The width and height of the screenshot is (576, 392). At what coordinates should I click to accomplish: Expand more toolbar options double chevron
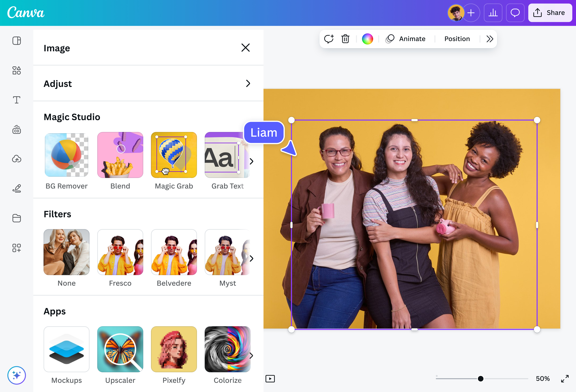click(x=490, y=39)
